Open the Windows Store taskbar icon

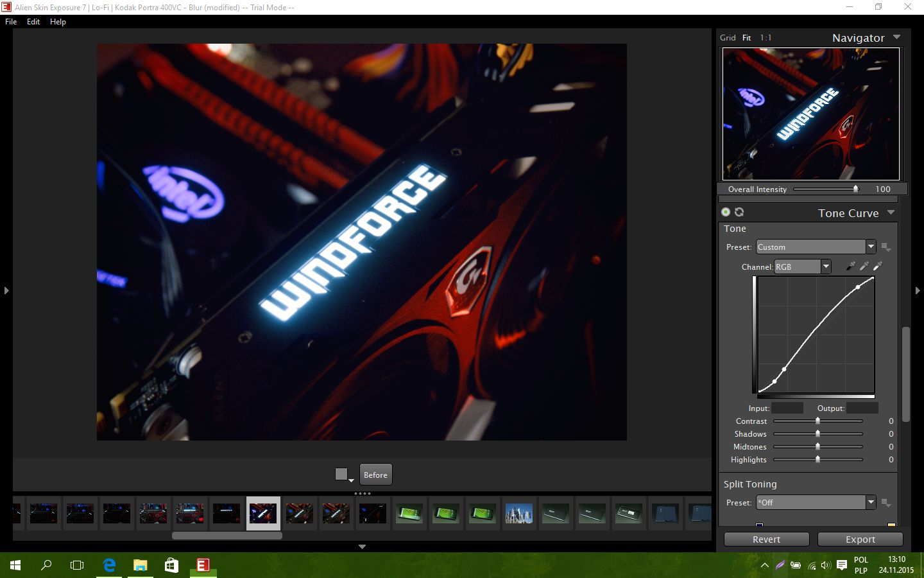pyautogui.click(x=171, y=565)
